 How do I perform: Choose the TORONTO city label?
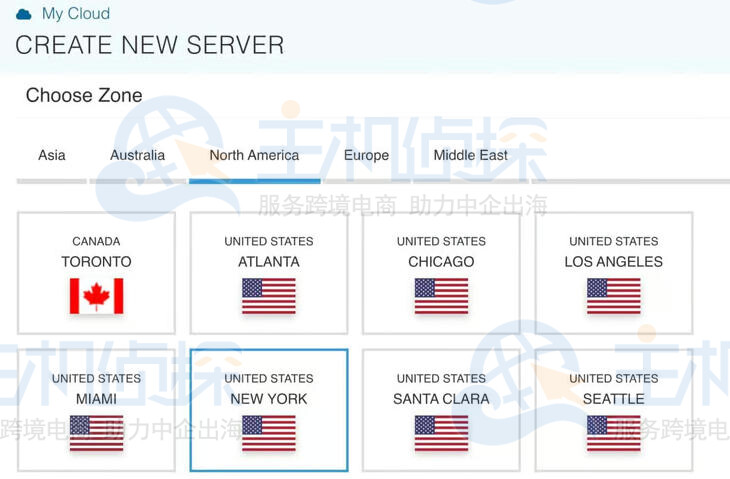click(96, 262)
